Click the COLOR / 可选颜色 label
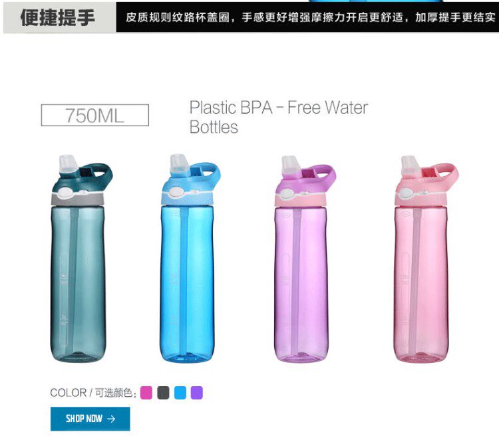The width and height of the screenshot is (499, 448). (x=93, y=393)
